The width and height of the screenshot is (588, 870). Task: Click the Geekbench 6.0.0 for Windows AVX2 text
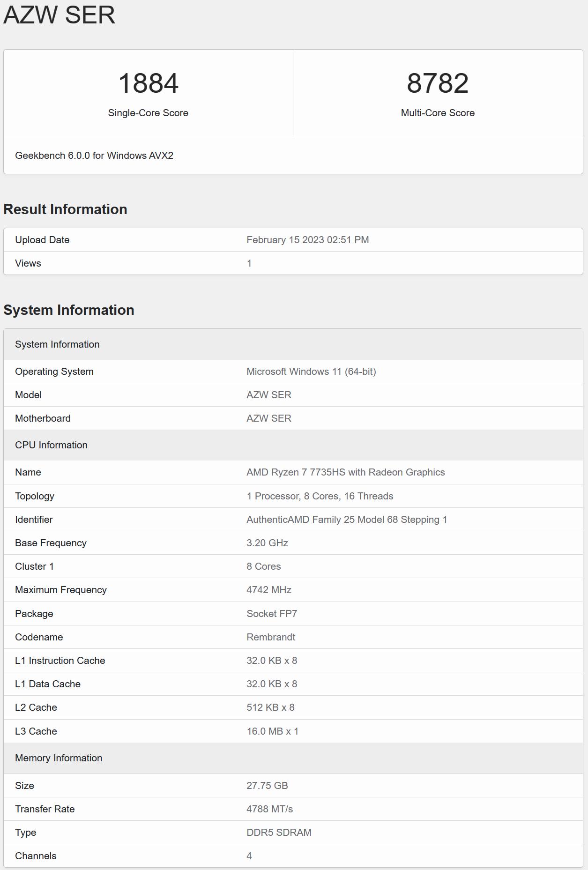tap(94, 156)
